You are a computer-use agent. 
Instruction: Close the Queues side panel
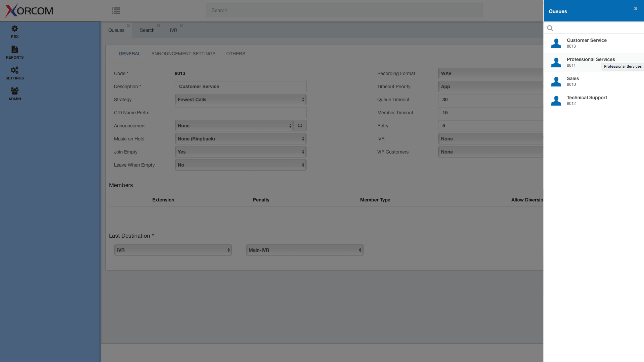tap(636, 9)
